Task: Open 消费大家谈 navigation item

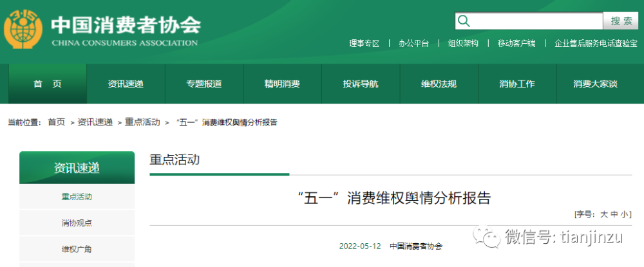Action: (x=595, y=84)
